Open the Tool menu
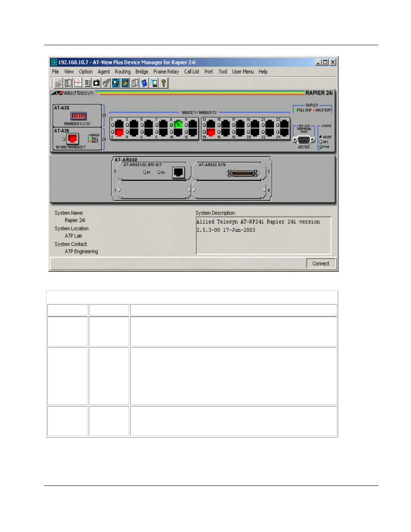The width and height of the screenshot is (411, 532). tap(223, 72)
